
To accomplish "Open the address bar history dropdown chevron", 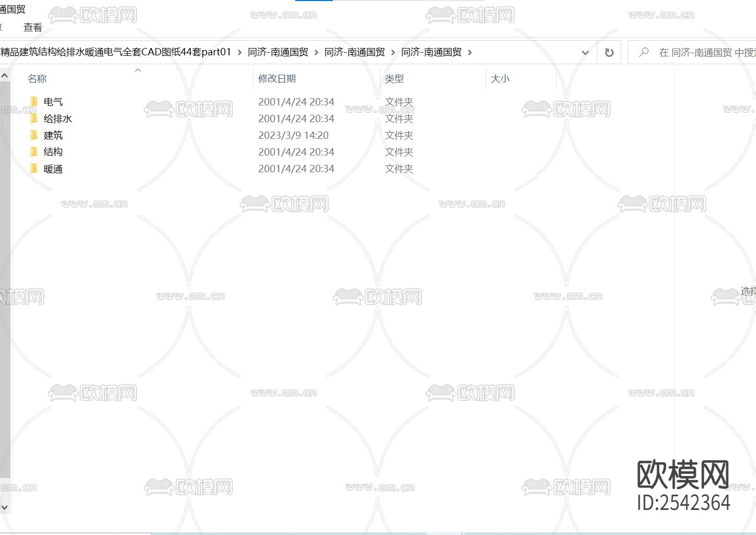I will pos(585,52).
